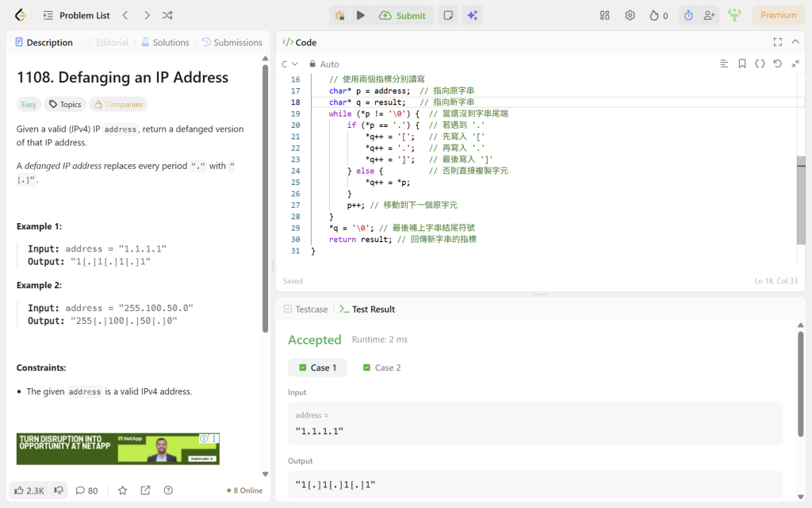Click the test result scroll up arrow
This screenshot has height=508, width=812.
tap(801, 325)
